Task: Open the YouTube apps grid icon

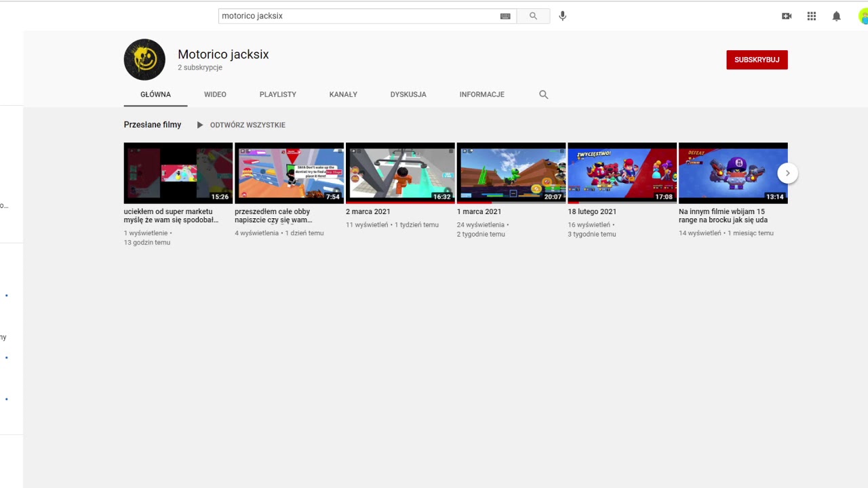Action: [812, 16]
